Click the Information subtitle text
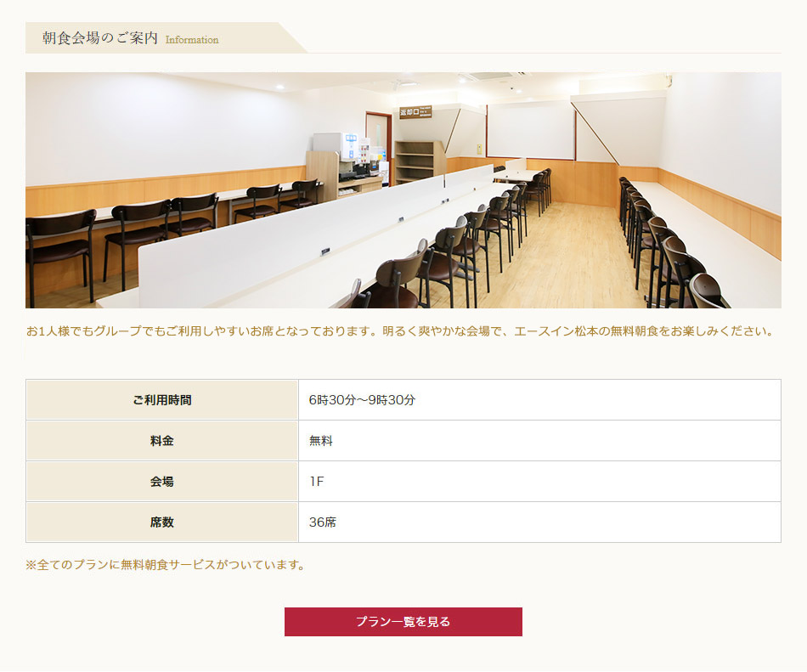This screenshot has width=807, height=672. (192, 40)
